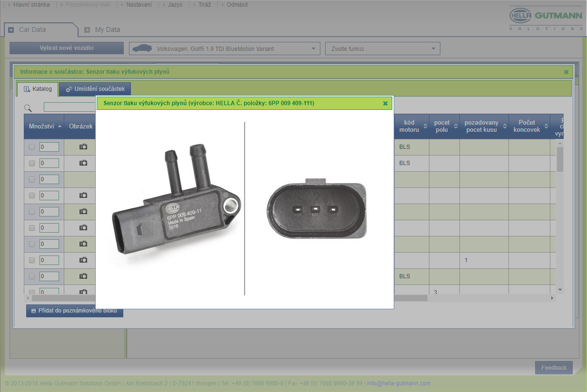Click the horizontal scrollbar right arrow
This screenshot has width=587, height=392.
pyautogui.click(x=552, y=298)
